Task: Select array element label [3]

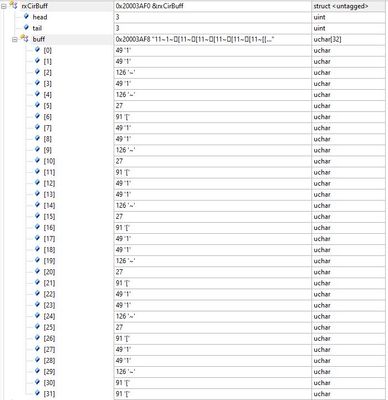Action: coord(48,84)
